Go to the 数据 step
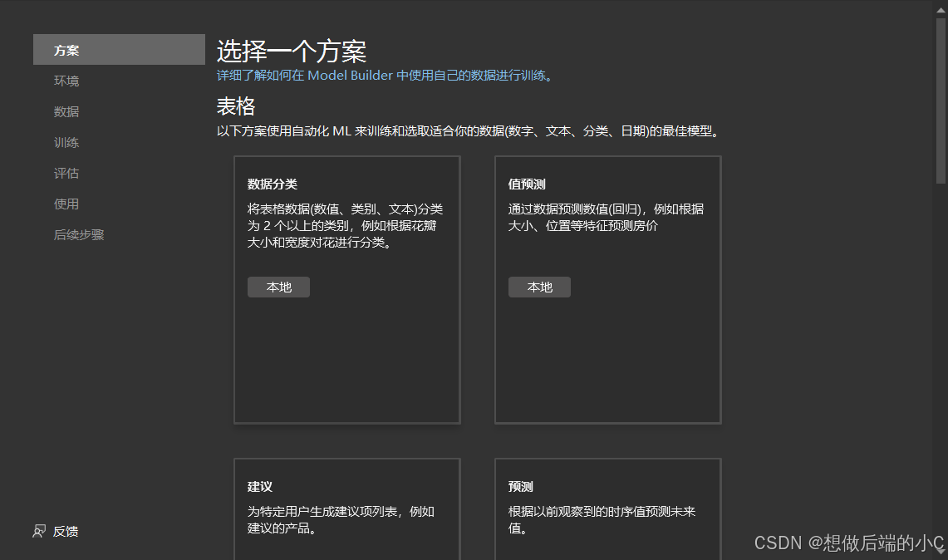 coord(66,112)
